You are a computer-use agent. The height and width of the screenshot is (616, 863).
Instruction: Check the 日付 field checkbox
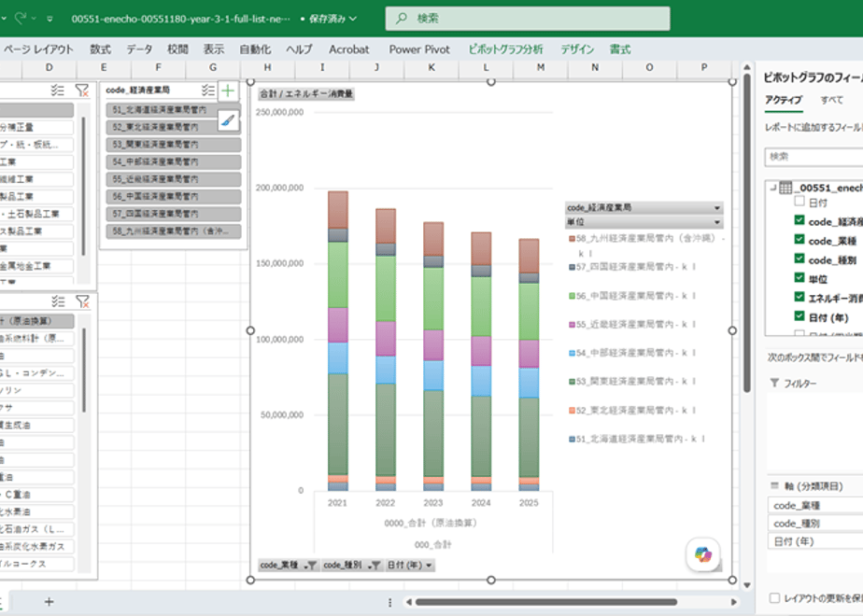(x=799, y=202)
